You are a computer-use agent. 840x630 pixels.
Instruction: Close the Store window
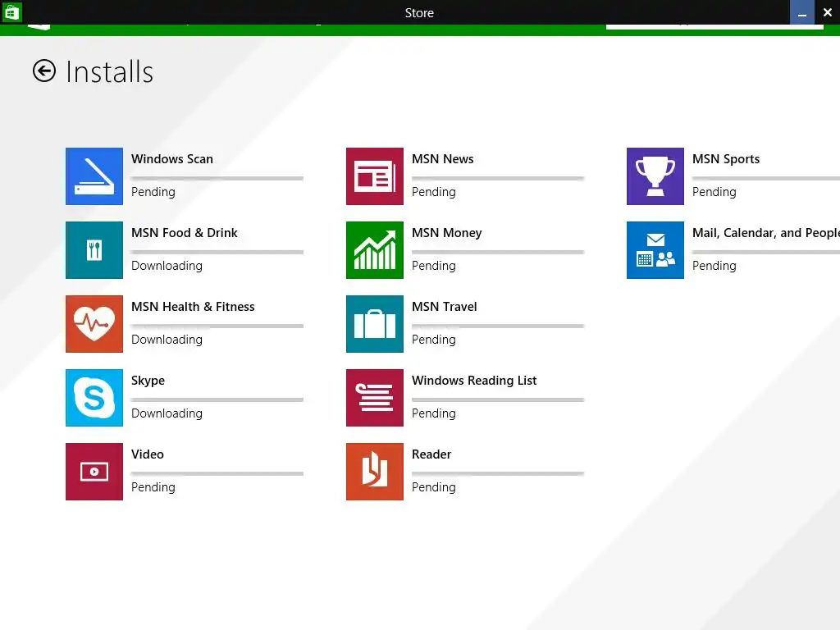[x=827, y=12]
